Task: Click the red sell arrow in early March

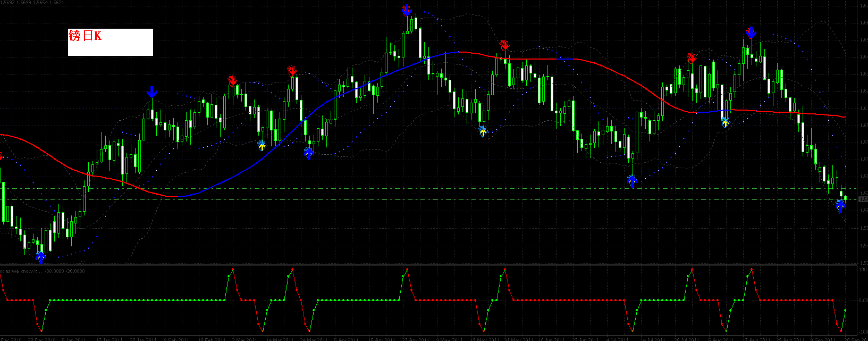Action: [x=232, y=81]
